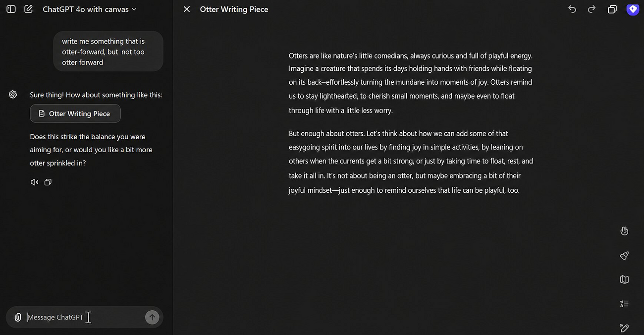Attach a file with paperclip icon
Screen dimensions: 644x335
point(17,317)
